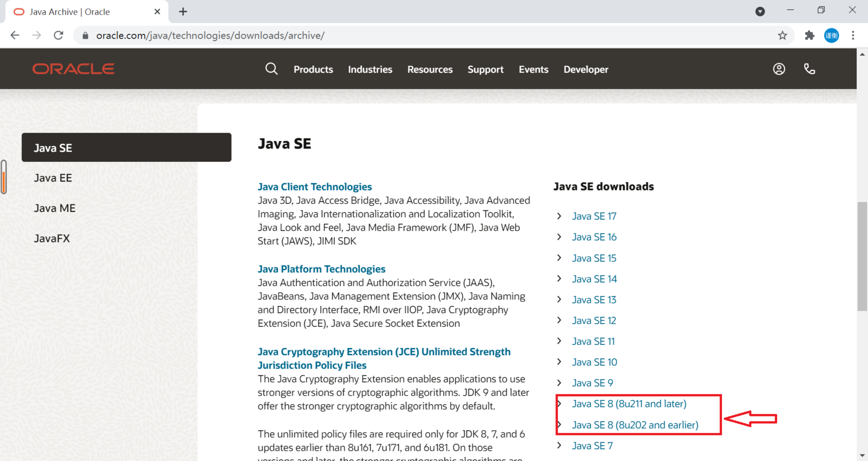Open the Developer menu
This screenshot has height=461, width=868.
[586, 69]
